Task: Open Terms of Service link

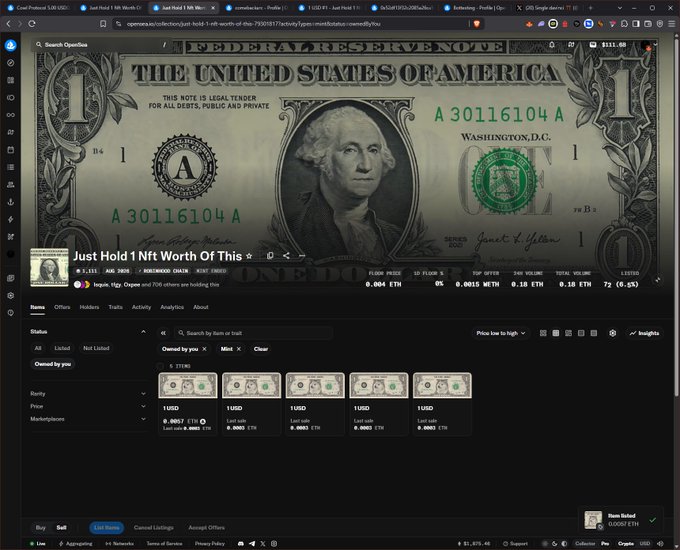Action: 164,543
